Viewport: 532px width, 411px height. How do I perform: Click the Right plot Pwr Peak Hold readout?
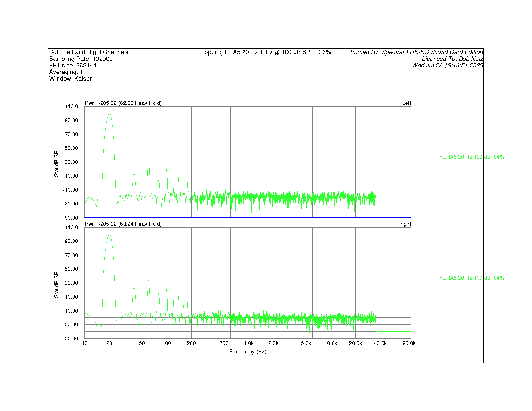[x=123, y=224]
